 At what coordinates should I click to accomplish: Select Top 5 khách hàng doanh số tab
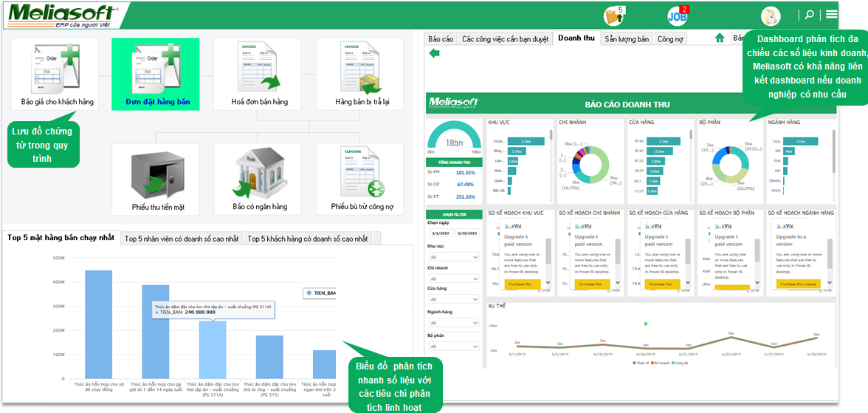[308, 239]
